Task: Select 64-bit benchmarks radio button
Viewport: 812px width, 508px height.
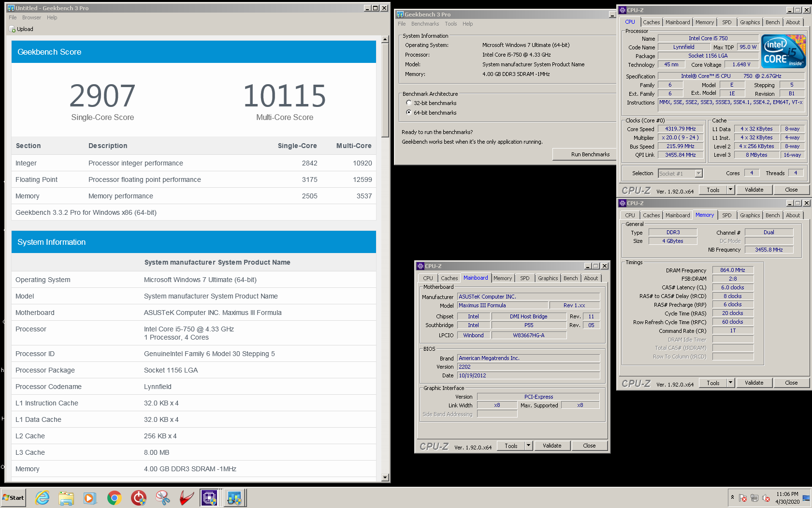Action: click(x=409, y=112)
